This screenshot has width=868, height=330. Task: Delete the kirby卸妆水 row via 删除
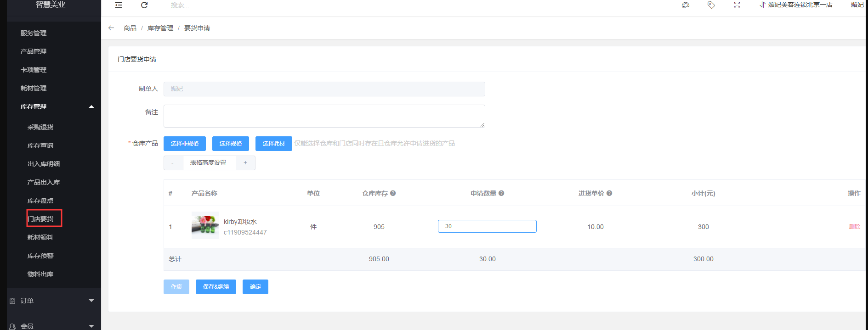pyautogui.click(x=854, y=227)
